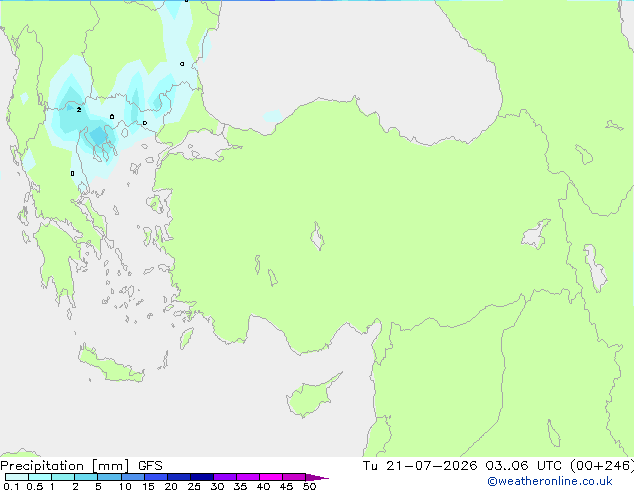The height and width of the screenshot is (490, 634).
Task: Pick the magenta 40 to 45 mm swatch
Action: pyautogui.click(x=271, y=477)
